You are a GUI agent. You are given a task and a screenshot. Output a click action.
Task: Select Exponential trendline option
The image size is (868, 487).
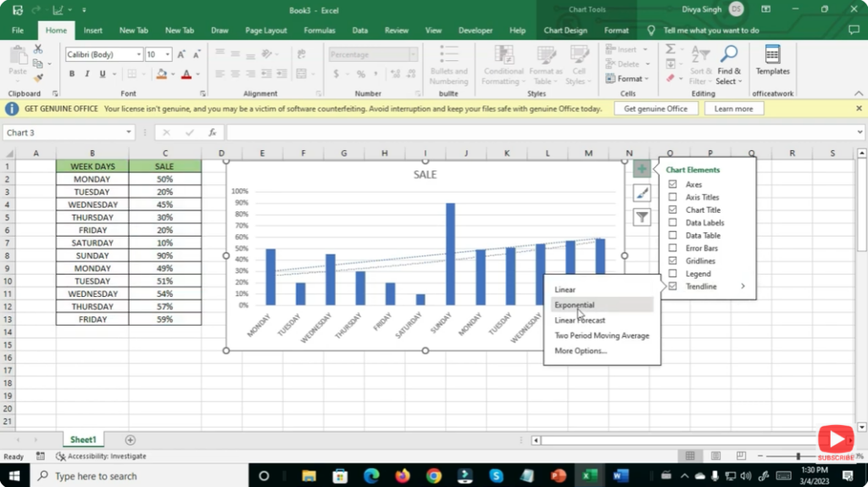point(575,305)
